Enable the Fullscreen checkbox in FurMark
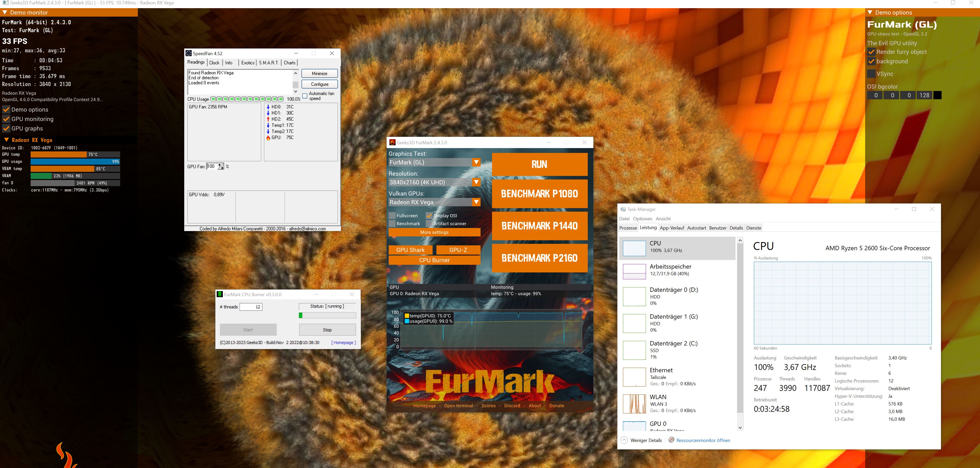Screen dimensions: 980x468 pyautogui.click(x=392, y=216)
